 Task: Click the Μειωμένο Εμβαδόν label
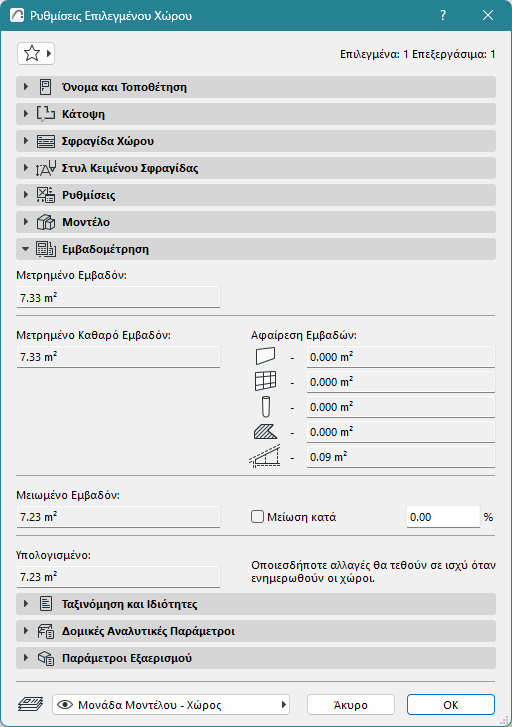[68, 495]
